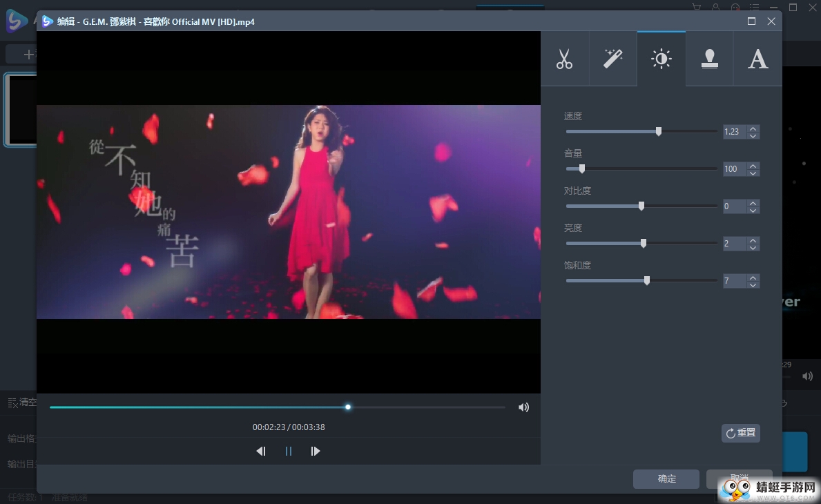
Task: Decrease speed value with down arrow
Action: pyautogui.click(x=753, y=135)
